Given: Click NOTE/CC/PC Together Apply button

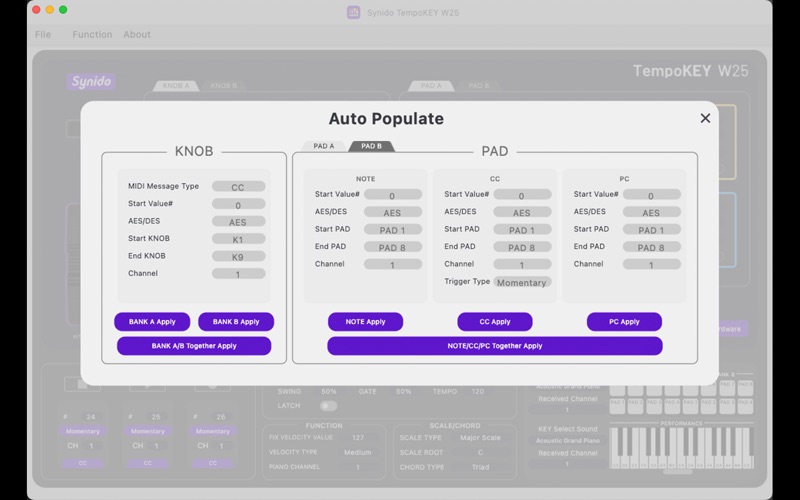Looking at the screenshot, I should [x=495, y=346].
